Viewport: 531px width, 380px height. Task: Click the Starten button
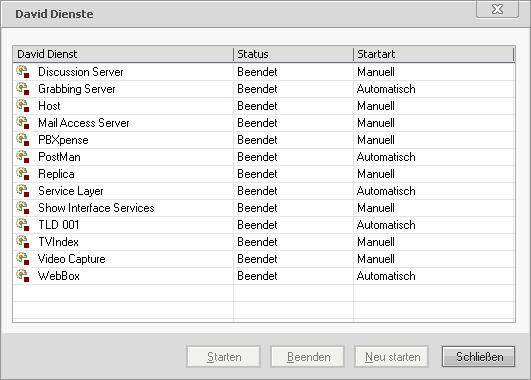224,357
